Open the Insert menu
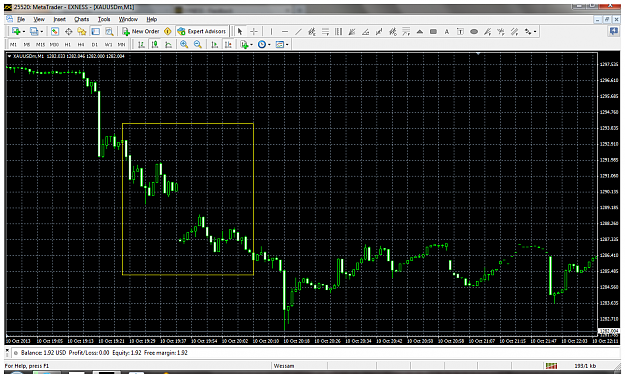Image resolution: width=625 pixels, height=374 pixels. pos(59,19)
